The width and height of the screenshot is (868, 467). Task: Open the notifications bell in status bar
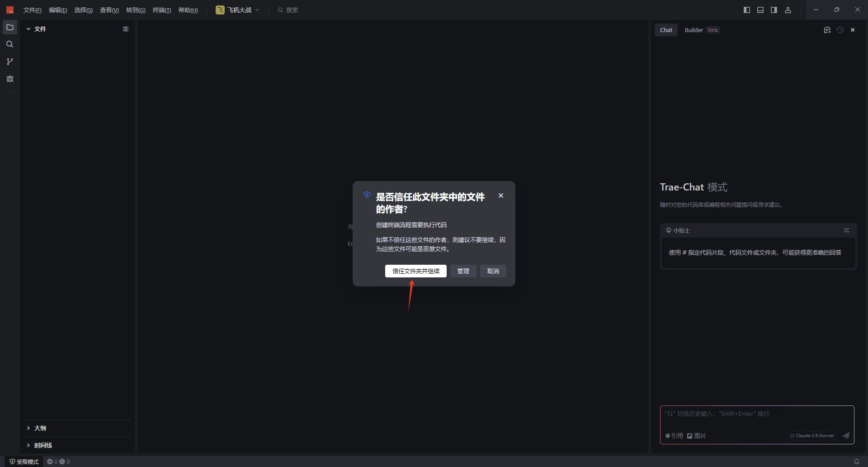[856, 462]
